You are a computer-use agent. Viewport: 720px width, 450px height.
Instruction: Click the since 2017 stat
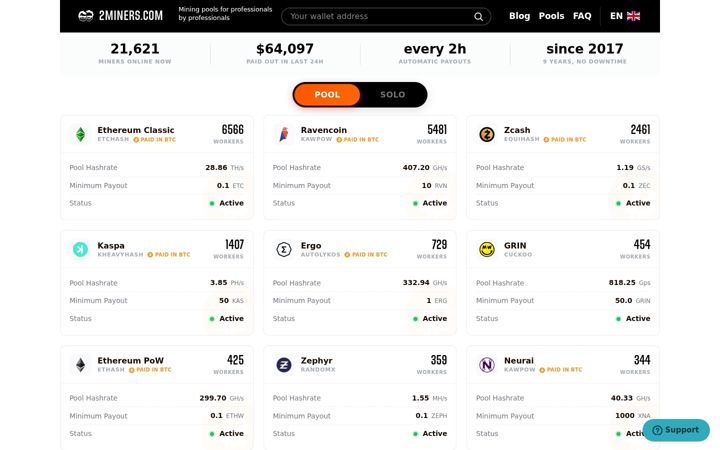point(585,53)
